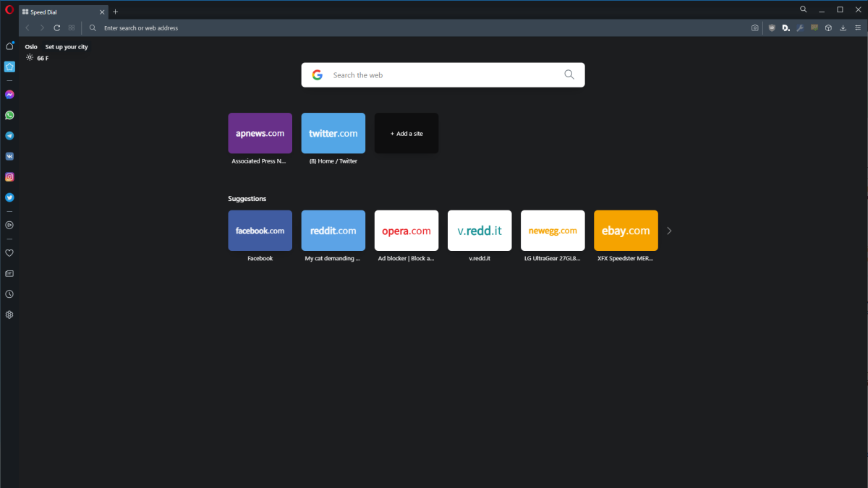This screenshot has height=488, width=868.
Task: Open the facebook.com suggestion tile
Action: [x=260, y=231]
